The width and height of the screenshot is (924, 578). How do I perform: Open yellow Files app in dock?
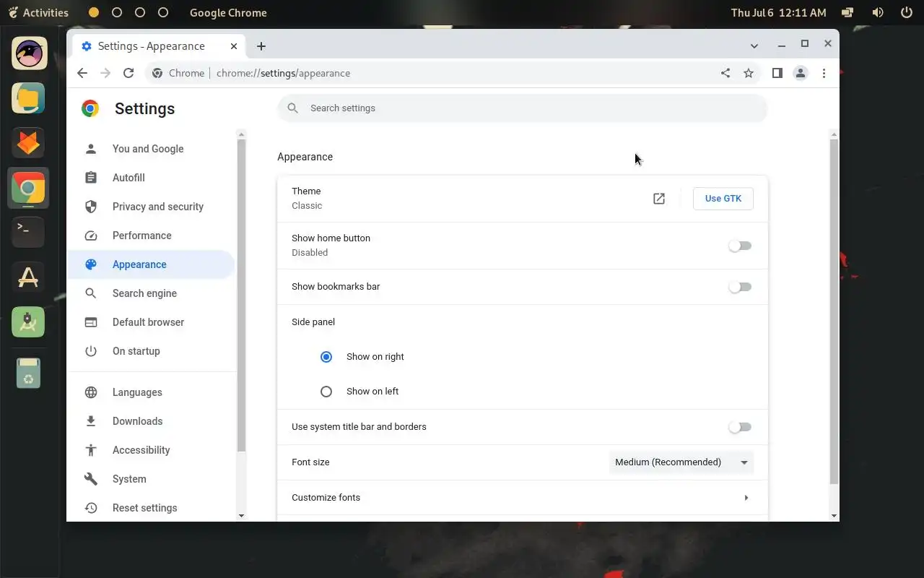pyautogui.click(x=29, y=98)
